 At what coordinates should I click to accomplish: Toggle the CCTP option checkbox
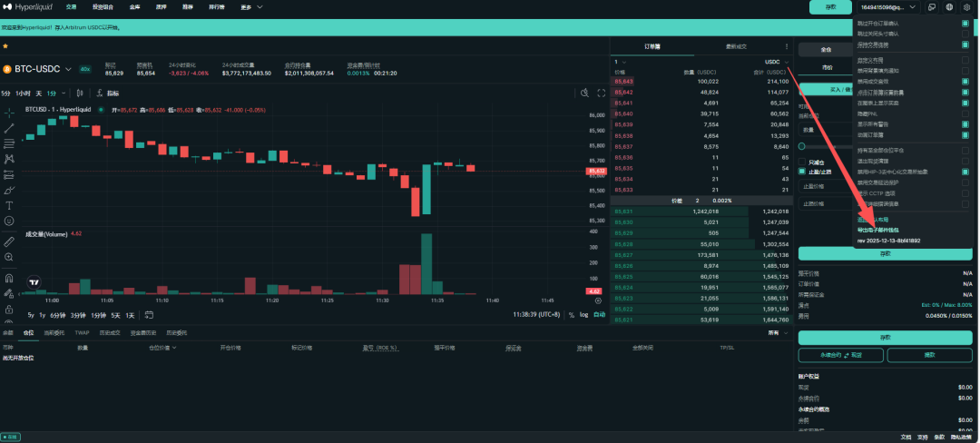[965, 193]
